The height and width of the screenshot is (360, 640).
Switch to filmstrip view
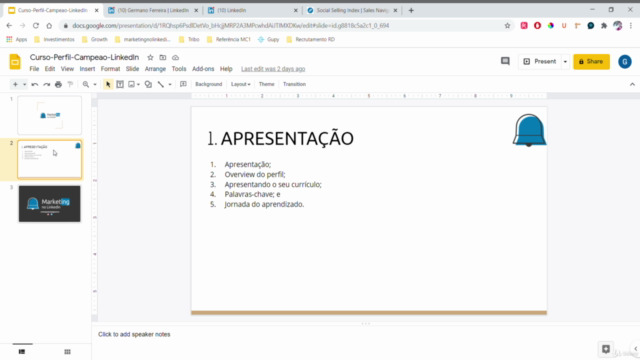22,351
